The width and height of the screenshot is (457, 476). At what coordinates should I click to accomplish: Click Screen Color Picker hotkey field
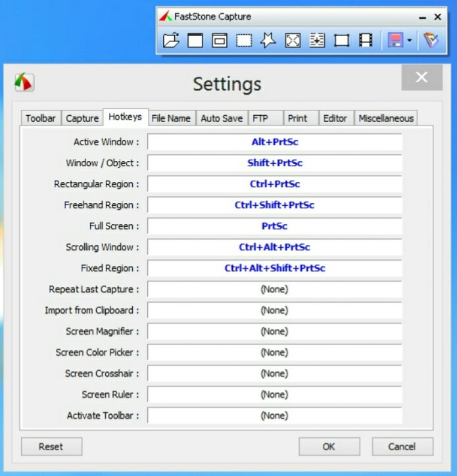(275, 352)
